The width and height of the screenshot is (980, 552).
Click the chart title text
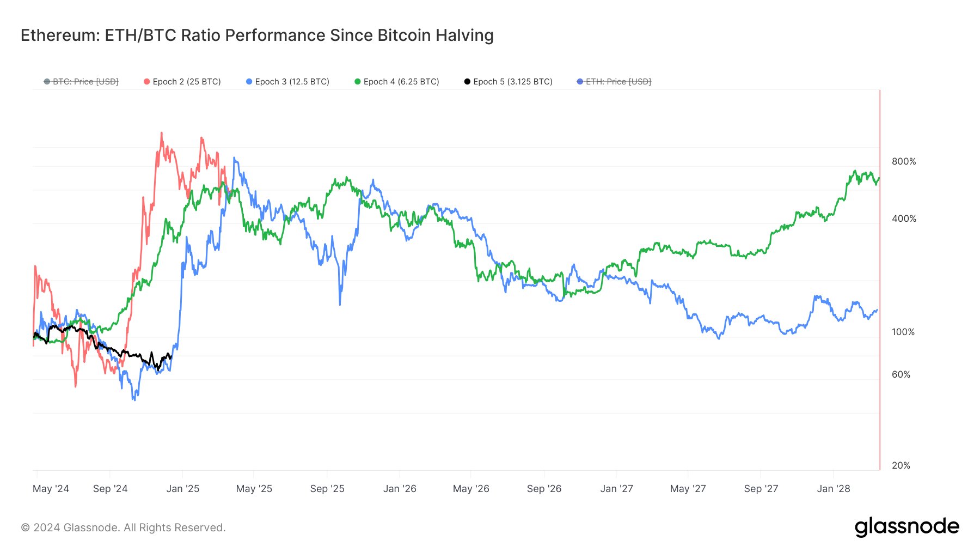click(257, 35)
